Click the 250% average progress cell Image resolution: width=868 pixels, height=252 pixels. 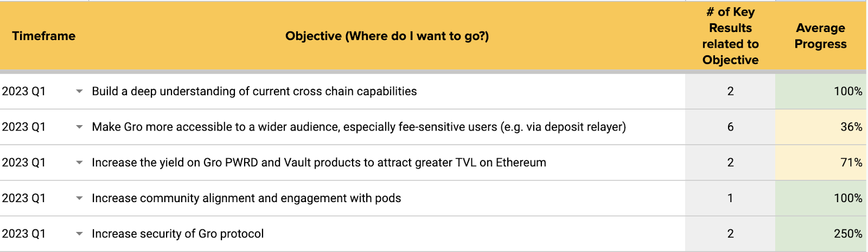coord(820,234)
